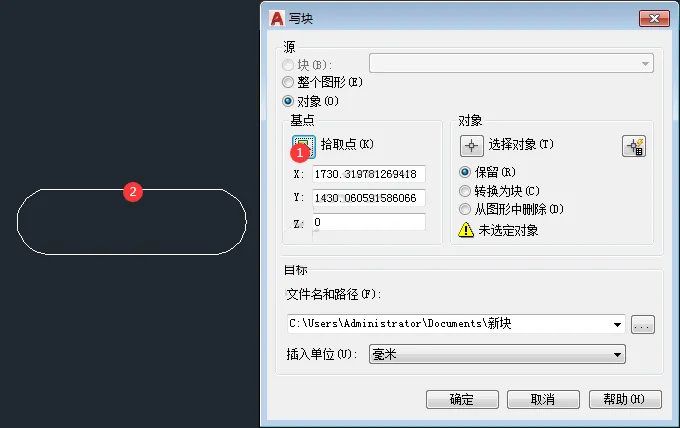Viewport: 680px width, 428px height.
Task: Click the Select objects crosshair icon
Action: click(471, 146)
